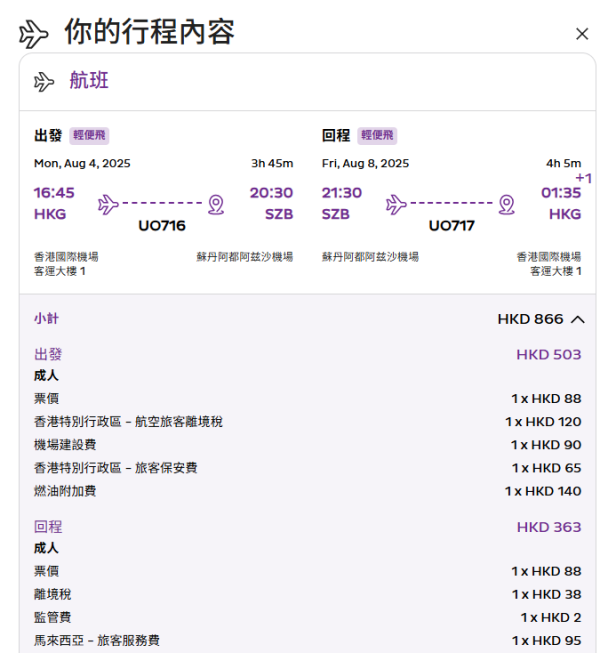Click the 輕便飛 badge beside 回程

click(x=377, y=135)
